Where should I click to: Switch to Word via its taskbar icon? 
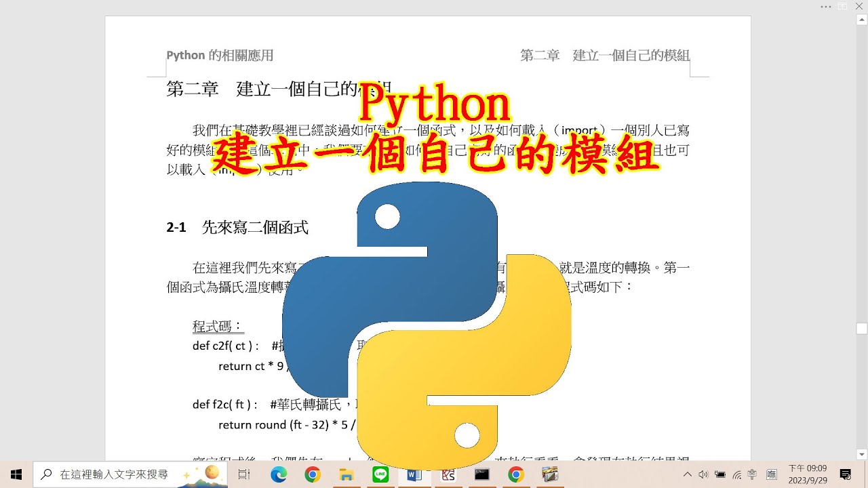click(414, 474)
